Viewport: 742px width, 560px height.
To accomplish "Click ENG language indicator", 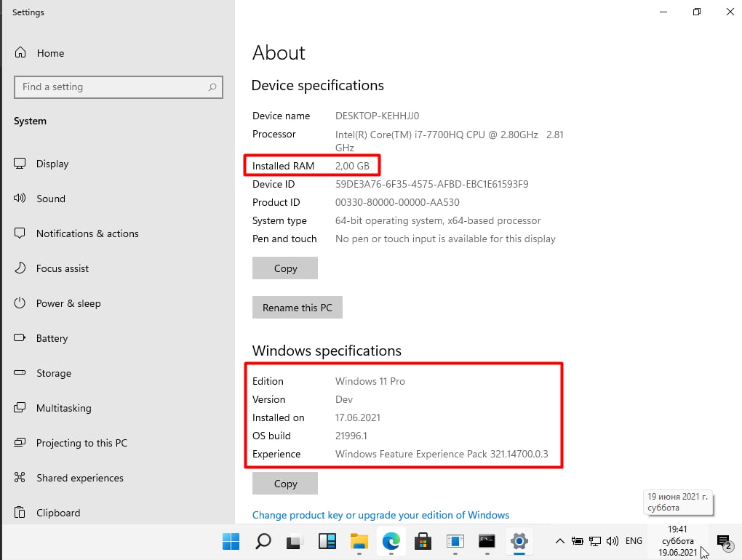I will (634, 541).
